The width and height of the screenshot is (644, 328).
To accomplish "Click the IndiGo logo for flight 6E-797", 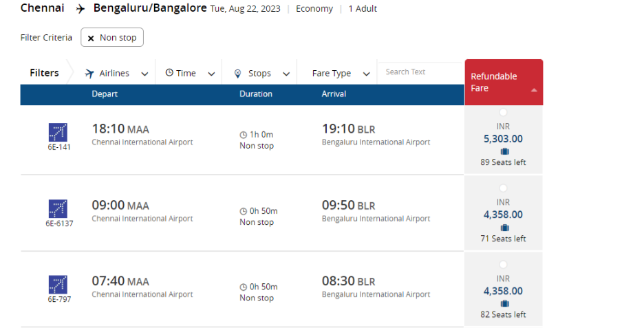I will (x=58, y=285).
